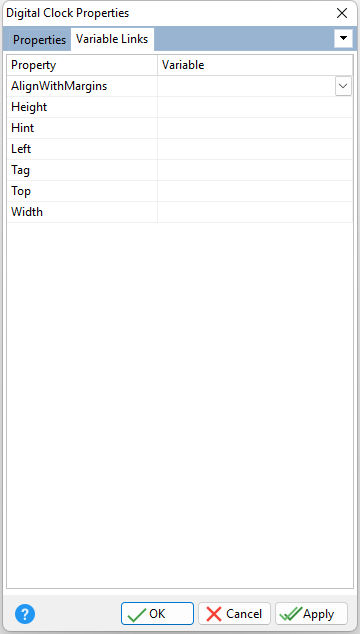Click the Variable cell for Width

255,212
